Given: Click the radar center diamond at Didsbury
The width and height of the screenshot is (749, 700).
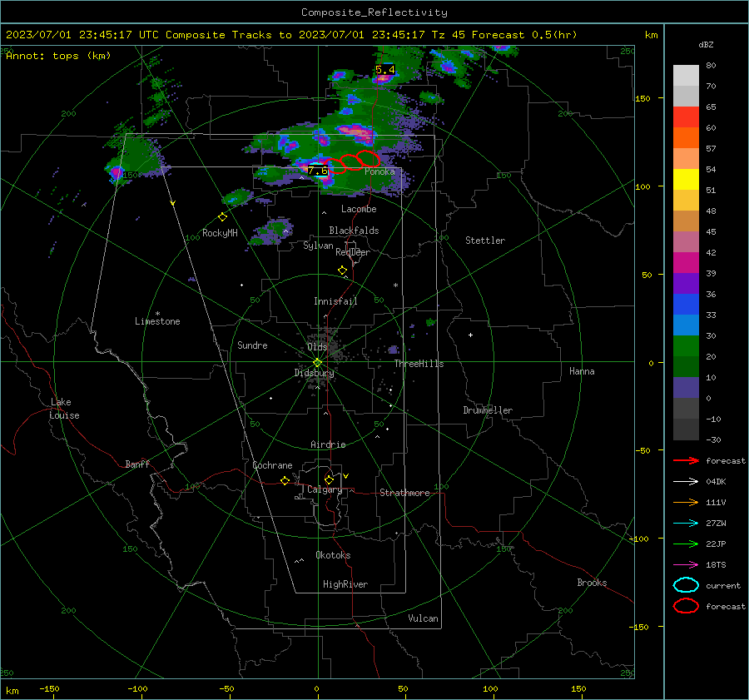Looking at the screenshot, I should (x=317, y=363).
